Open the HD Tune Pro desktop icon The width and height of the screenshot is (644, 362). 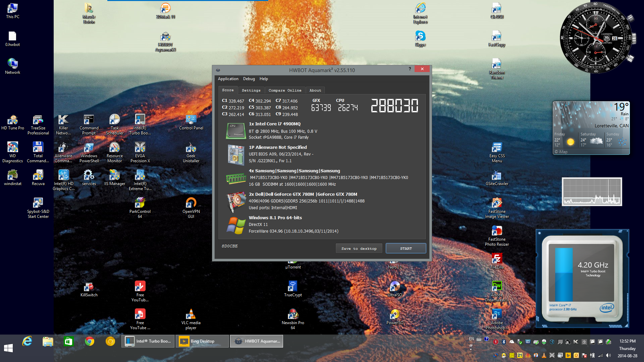pos(13,122)
